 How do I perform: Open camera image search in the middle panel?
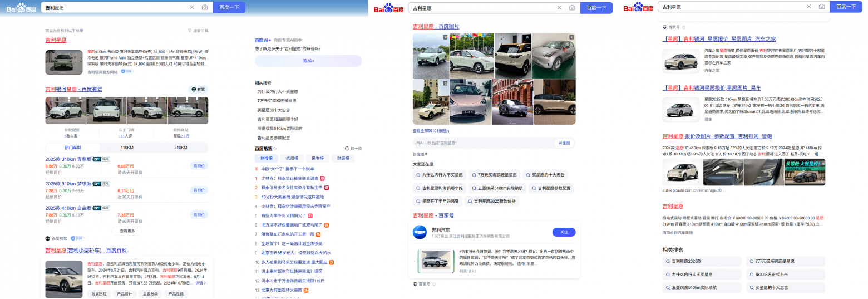pos(572,8)
